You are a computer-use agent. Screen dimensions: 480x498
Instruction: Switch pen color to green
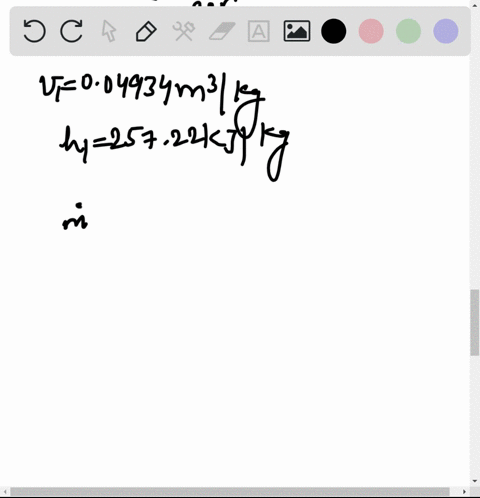click(x=408, y=31)
